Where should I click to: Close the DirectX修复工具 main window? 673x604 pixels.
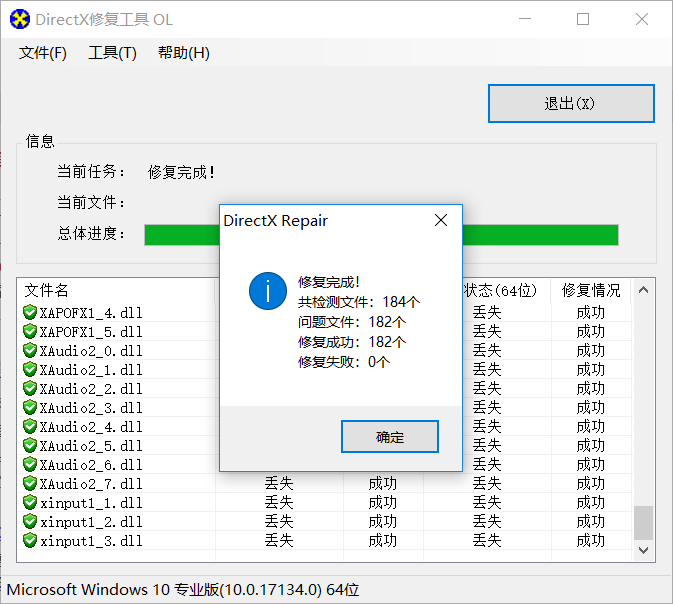pos(642,19)
